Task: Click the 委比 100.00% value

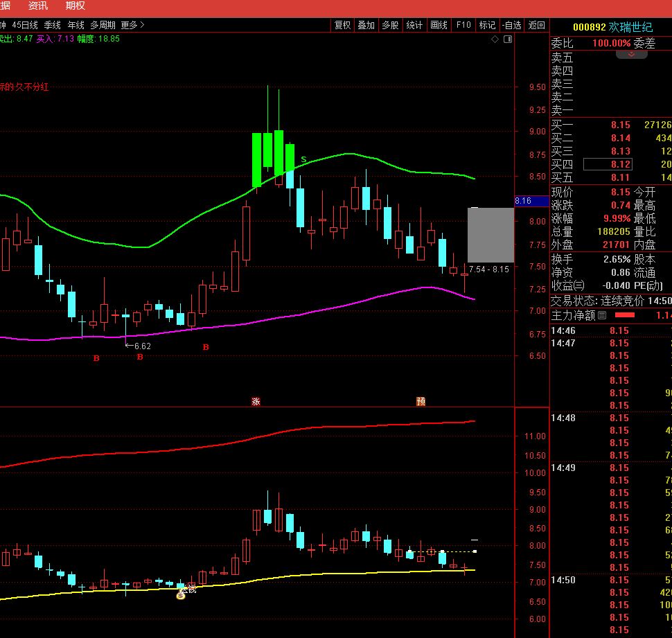Action: pos(611,43)
